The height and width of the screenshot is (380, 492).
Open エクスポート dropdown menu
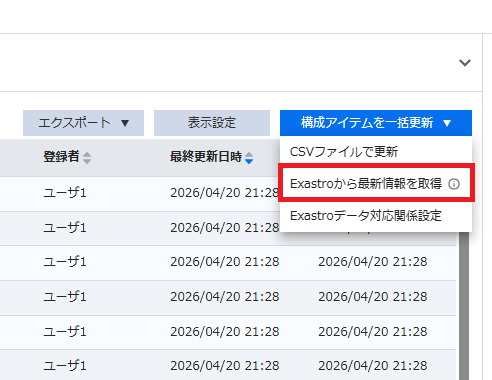coord(83,123)
